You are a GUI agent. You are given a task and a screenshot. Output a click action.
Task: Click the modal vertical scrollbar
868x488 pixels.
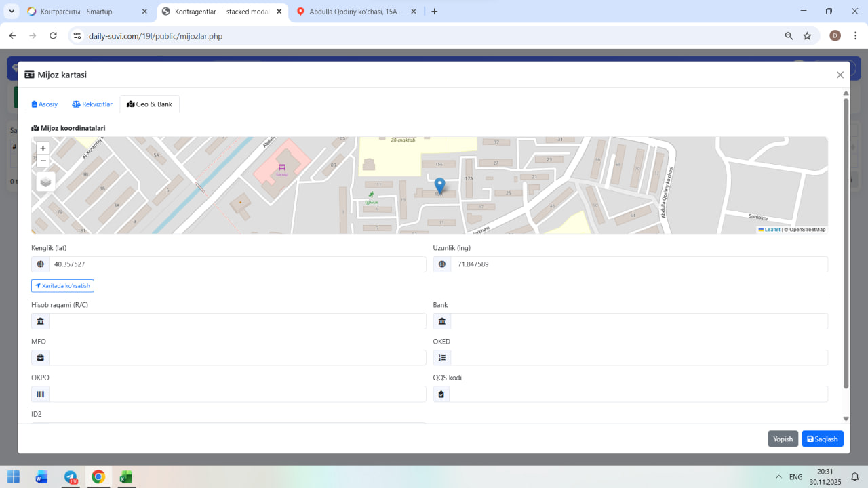coord(846,244)
